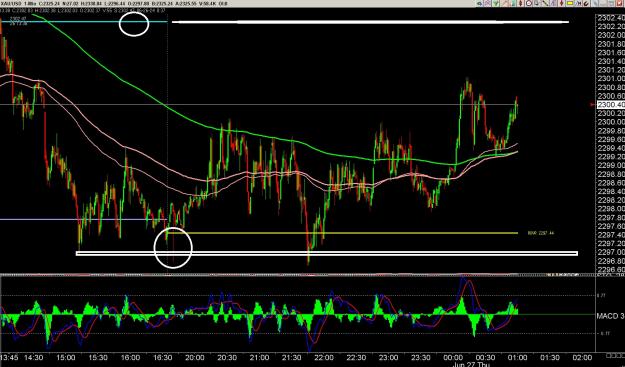Click the red marker pin toolbar icon

coord(562,3)
